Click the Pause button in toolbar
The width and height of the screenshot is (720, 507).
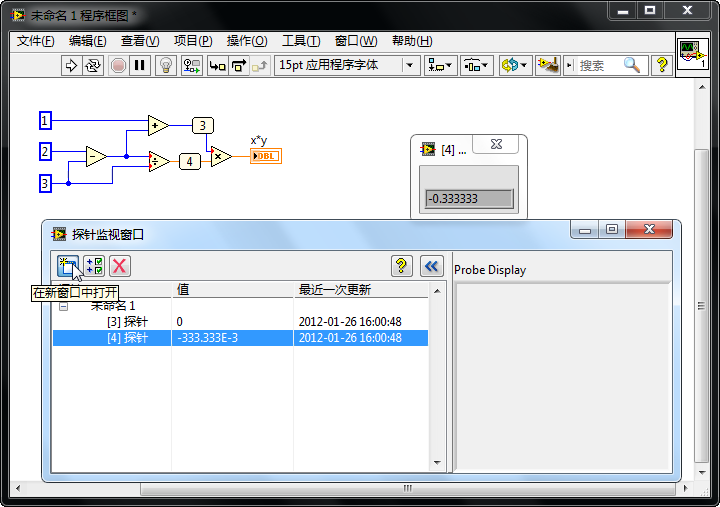(x=140, y=65)
